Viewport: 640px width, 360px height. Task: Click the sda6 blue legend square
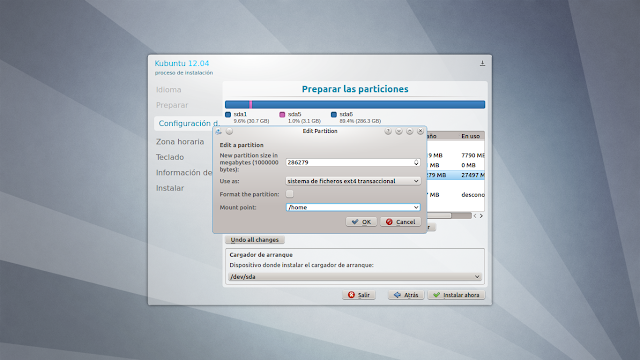tap(334, 115)
